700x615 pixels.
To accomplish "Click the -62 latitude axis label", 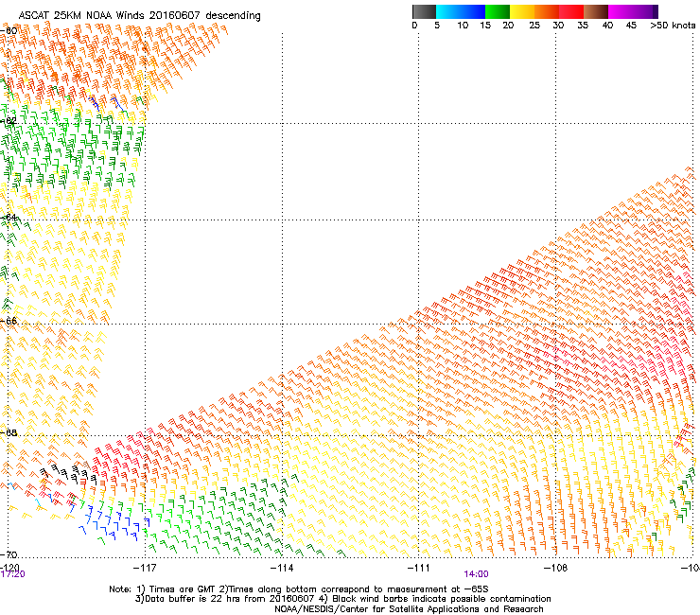I will point(9,121).
